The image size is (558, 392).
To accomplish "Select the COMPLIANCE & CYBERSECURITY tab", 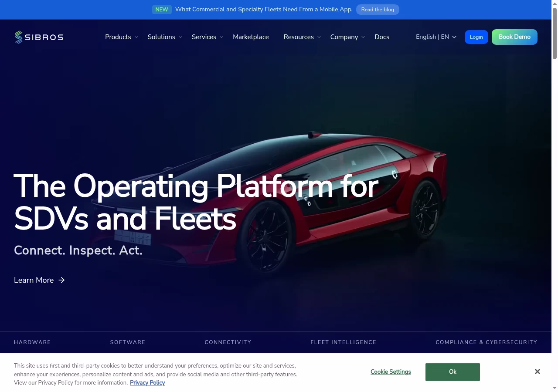I will 487,342.
